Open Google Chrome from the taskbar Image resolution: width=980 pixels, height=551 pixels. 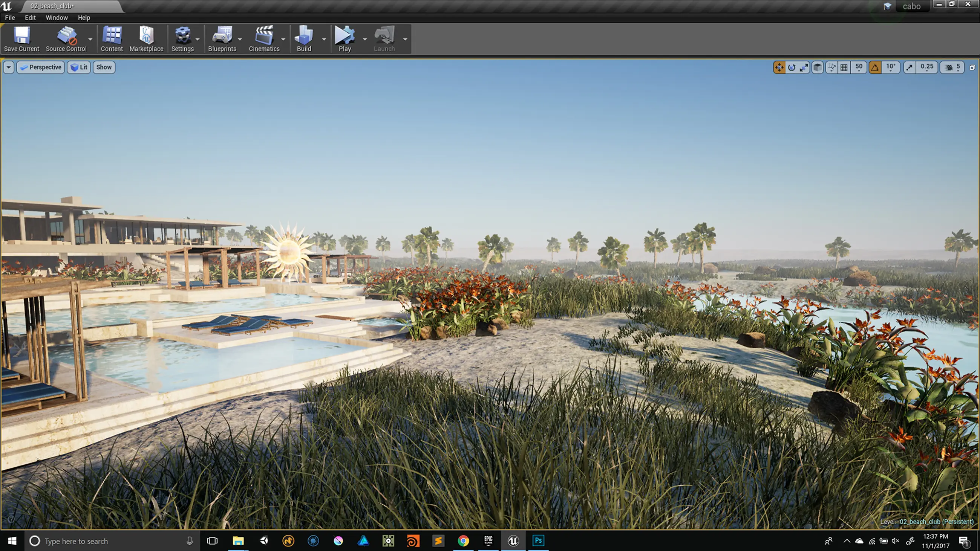[463, 541]
